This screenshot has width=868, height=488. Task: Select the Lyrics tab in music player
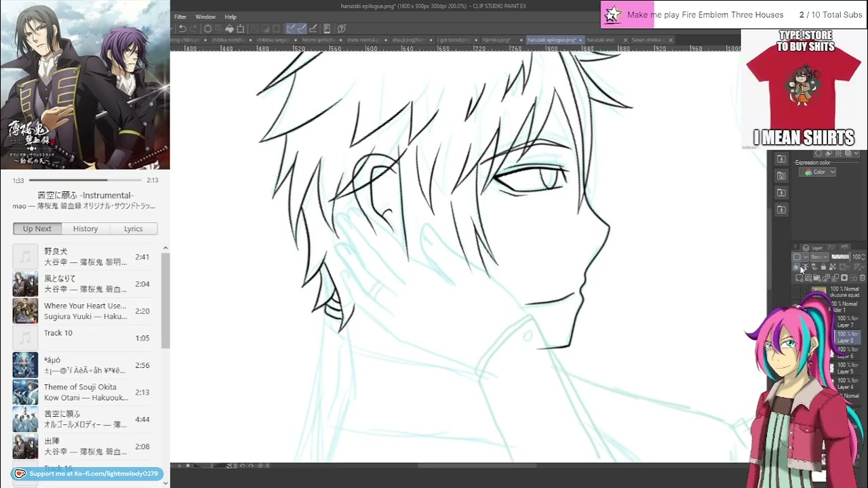(133, 228)
